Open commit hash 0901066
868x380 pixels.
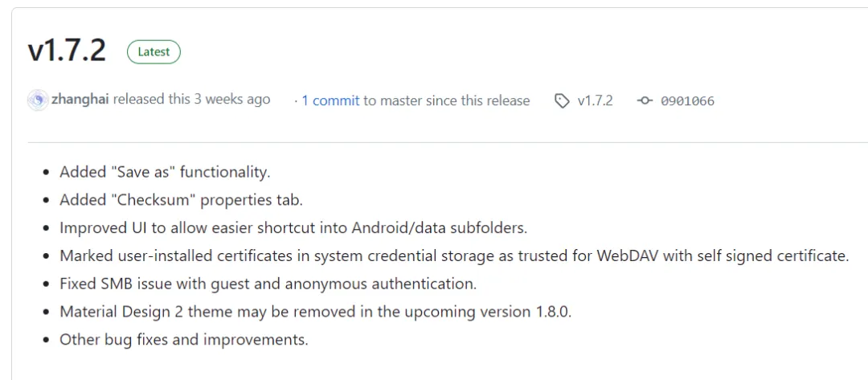coord(687,100)
